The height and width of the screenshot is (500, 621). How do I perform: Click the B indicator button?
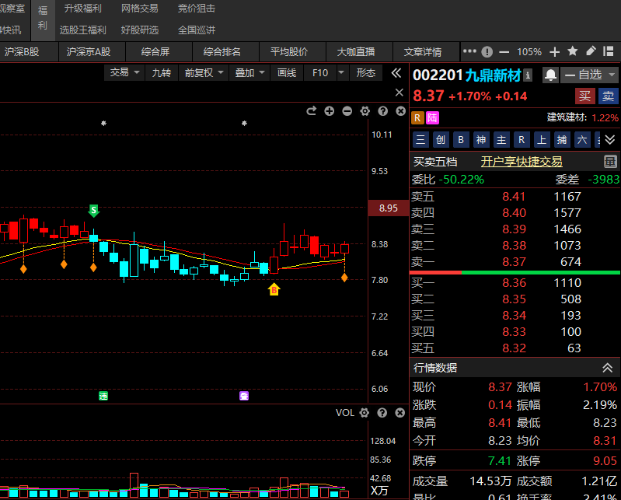[x=461, y=139]
